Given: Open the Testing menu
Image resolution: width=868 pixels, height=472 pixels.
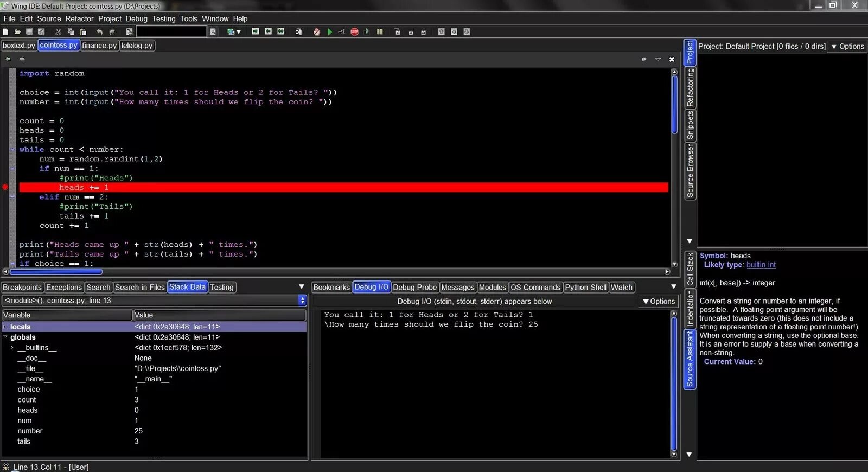Looking at the screenshot, I should click(164, 18).
